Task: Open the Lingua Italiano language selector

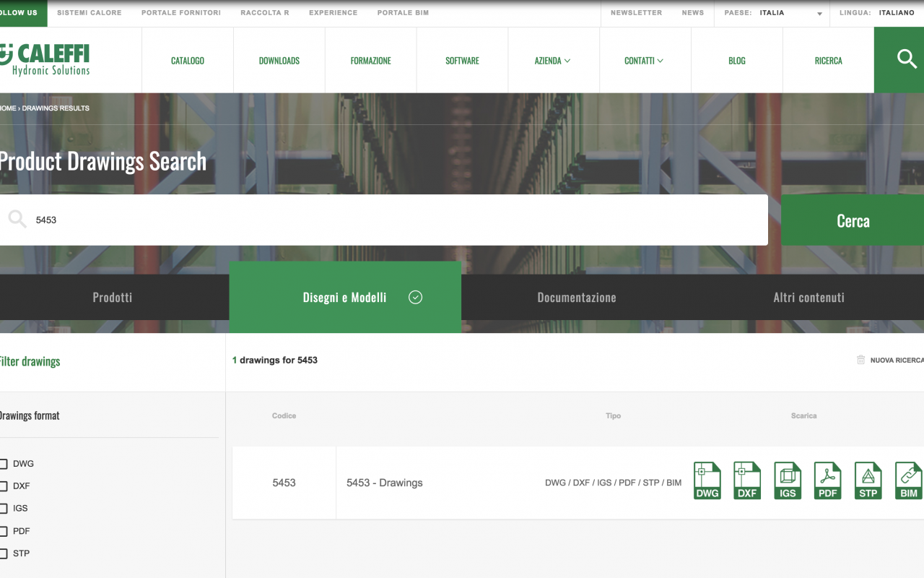Action: click(x=897, y=13)
